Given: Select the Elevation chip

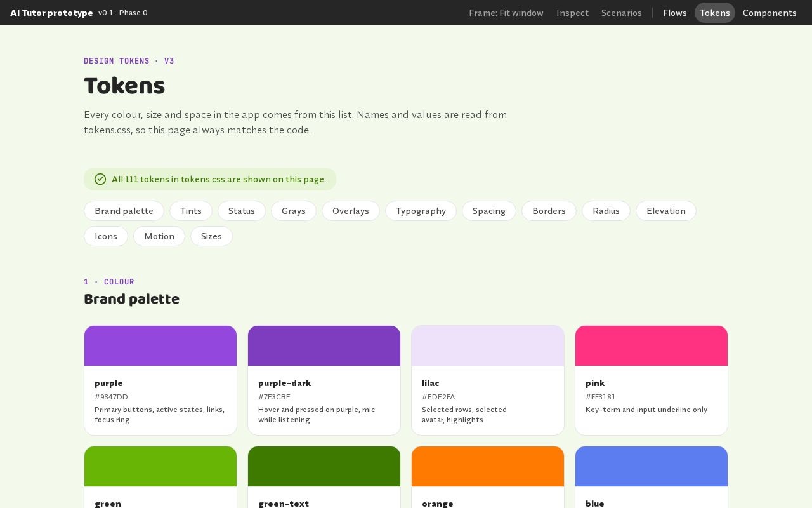Looking at the screenshot, I should (x=666, y=211).
